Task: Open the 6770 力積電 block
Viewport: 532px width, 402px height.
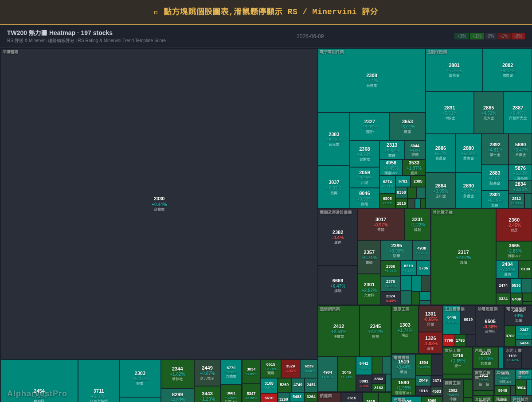Action: 231,372
